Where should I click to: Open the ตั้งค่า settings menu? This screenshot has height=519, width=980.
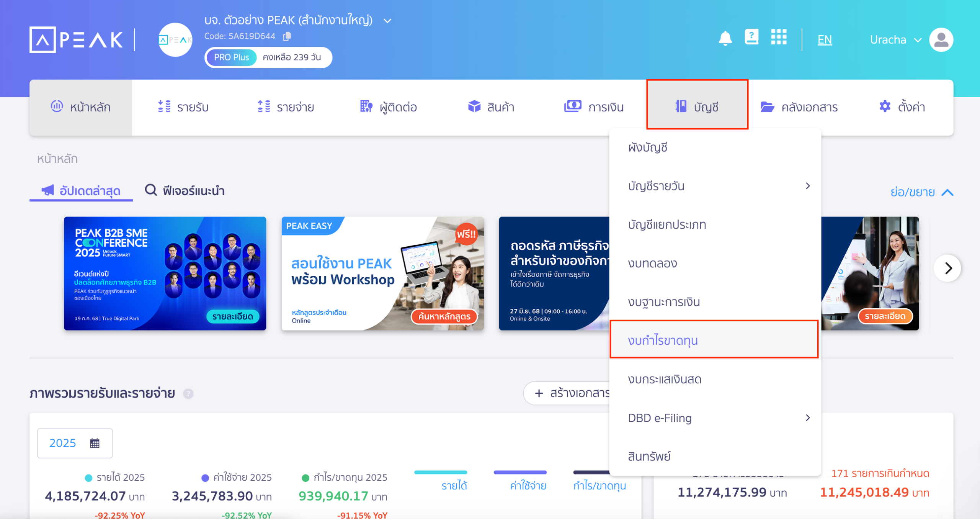click(x=902, y=107)
